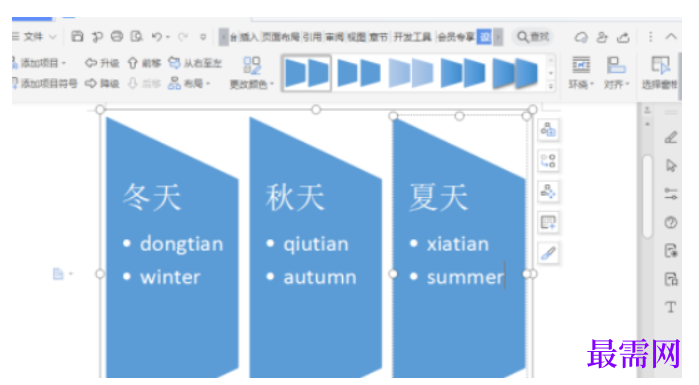Click the 查找 search box
Image resolution: width=699 pixels, height=385 pixels.
coord(534,37)
